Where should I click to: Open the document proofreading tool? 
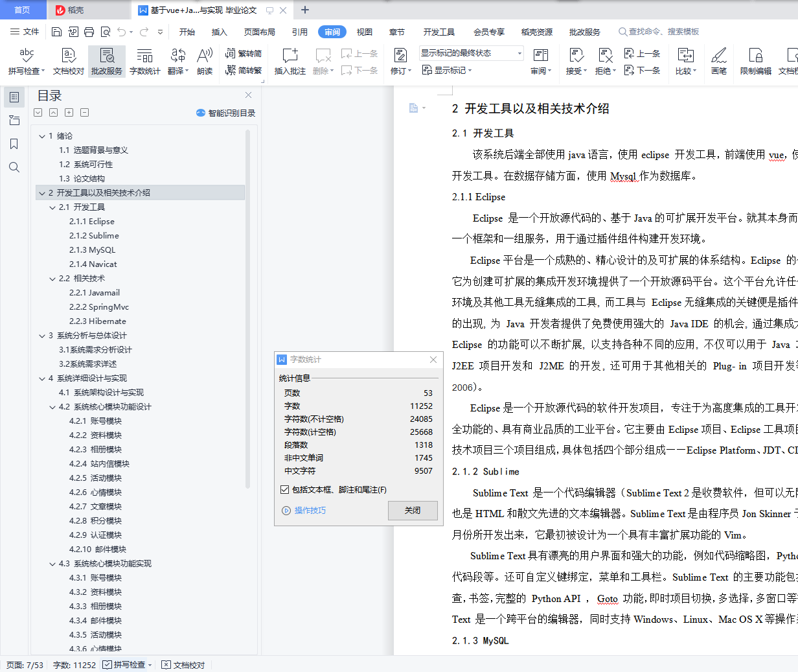point(69,62)
